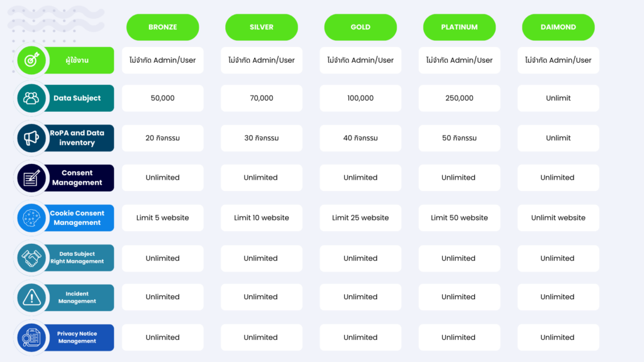Click the Privacy Notice document search icon

tap(31, 337)
